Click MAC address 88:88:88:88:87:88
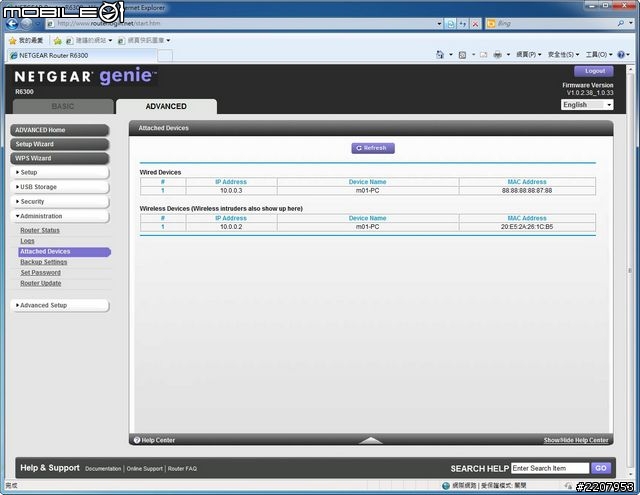The width and height of the screenshot is (640, 495). coord(527,191)
